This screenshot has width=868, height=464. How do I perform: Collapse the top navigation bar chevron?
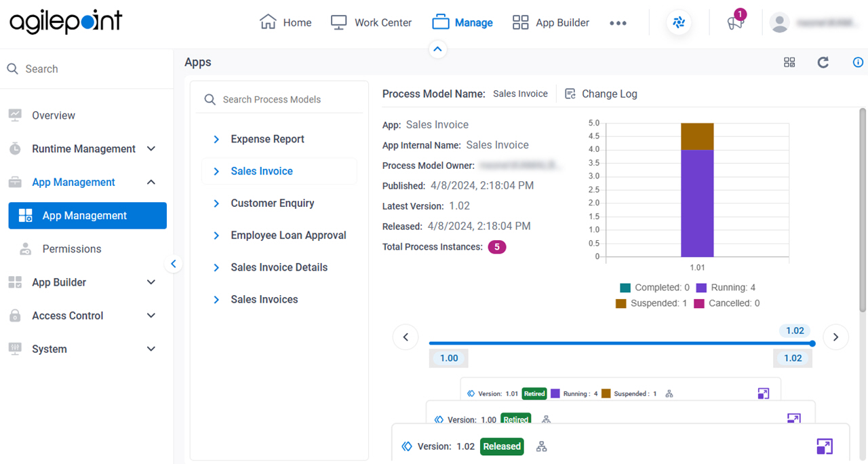(x=437, y=49)
